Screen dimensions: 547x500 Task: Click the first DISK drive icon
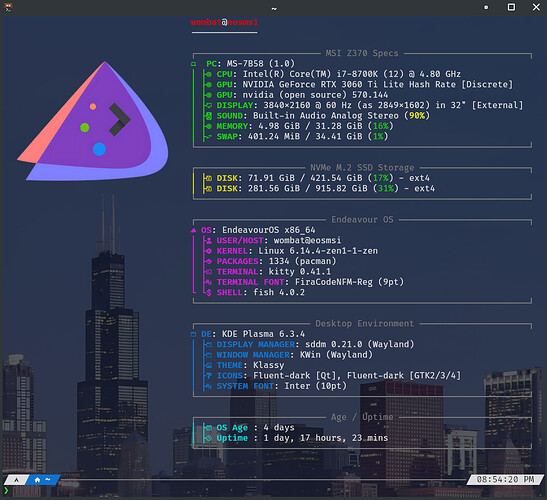point(209,178)
